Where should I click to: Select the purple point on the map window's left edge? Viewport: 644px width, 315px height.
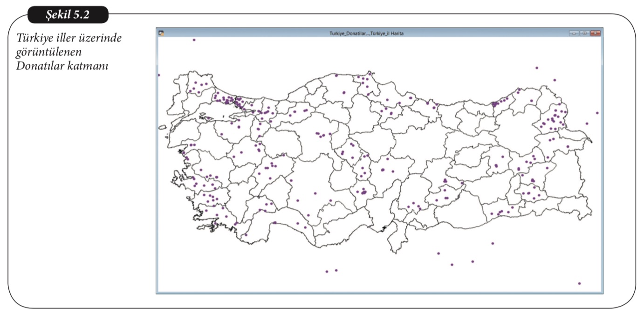(159, 75)
